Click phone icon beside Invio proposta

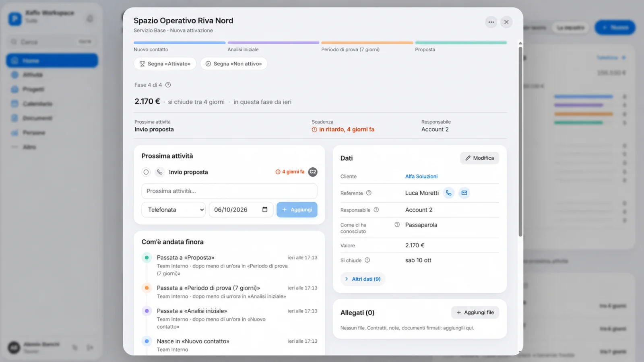[x=160, y=172]
